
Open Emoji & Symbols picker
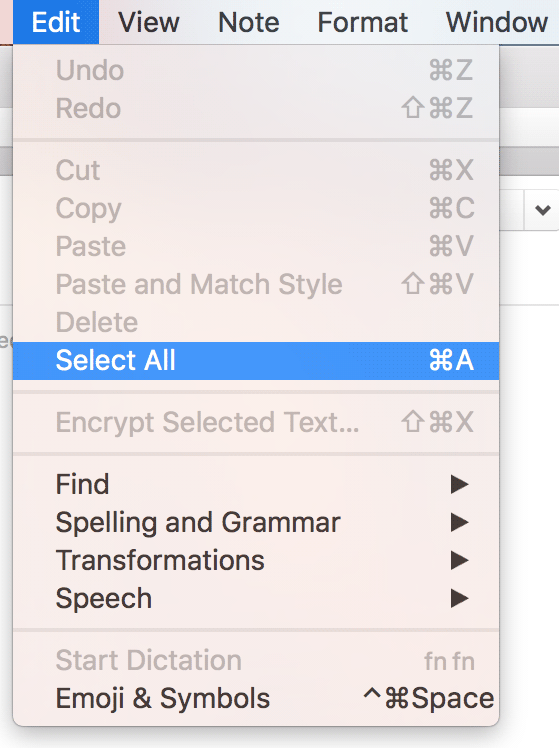point(256,698)
